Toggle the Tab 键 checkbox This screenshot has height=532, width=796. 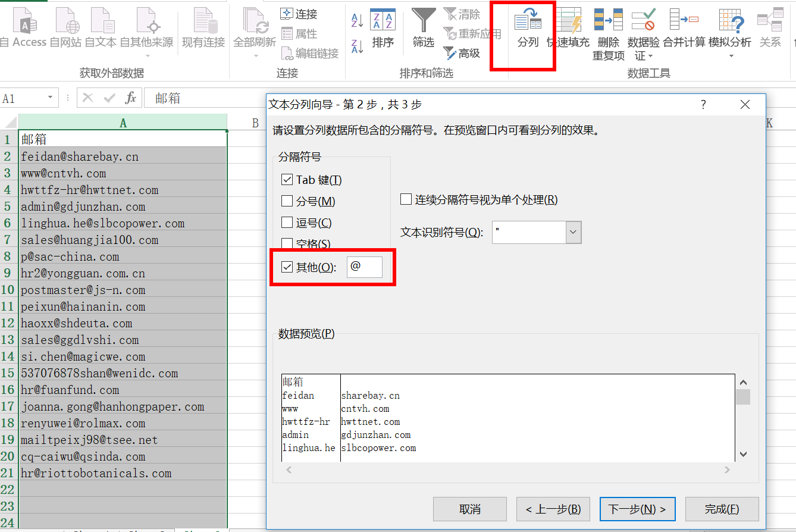coord(287,180)
